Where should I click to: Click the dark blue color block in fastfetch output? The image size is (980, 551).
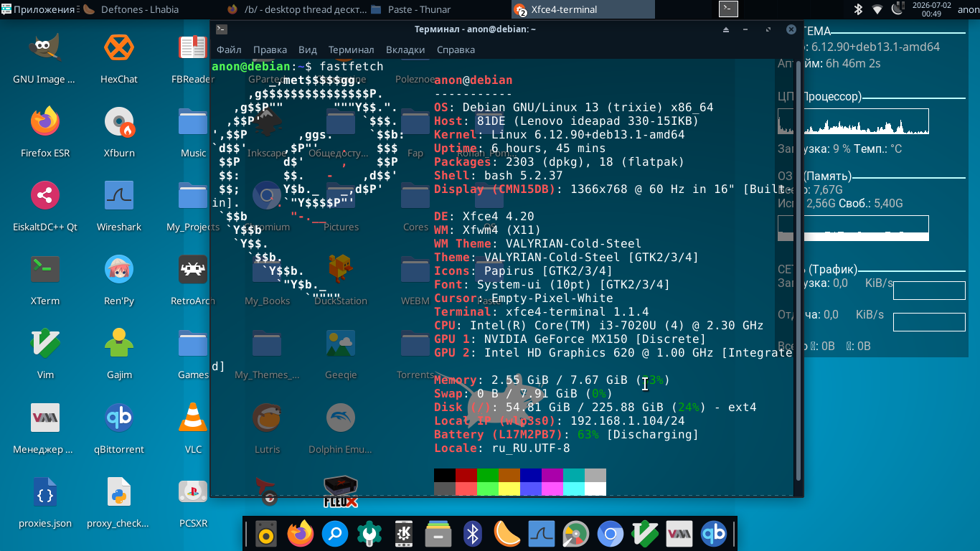[x=531, y=475]
